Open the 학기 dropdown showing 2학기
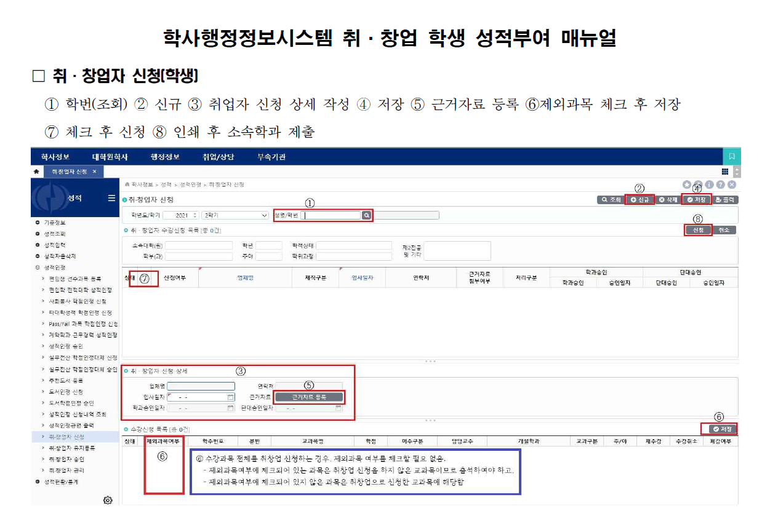 (235, 215)
